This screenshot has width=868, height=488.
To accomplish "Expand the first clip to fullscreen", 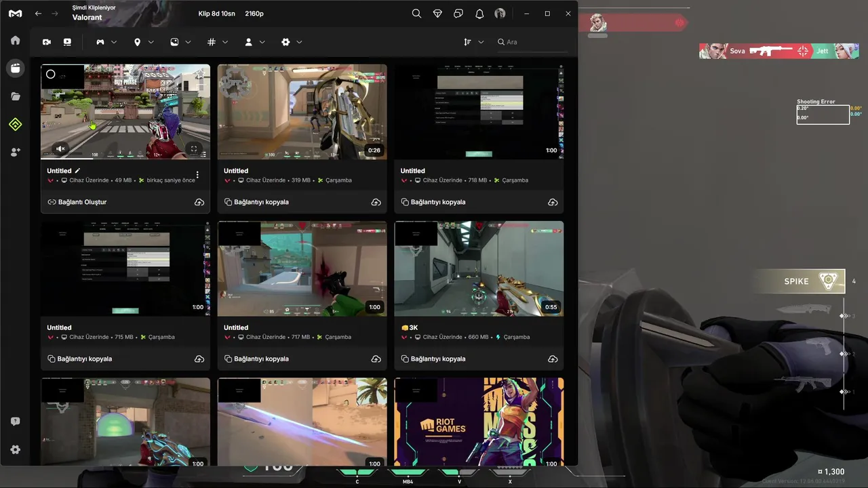I will pos(194,149).
